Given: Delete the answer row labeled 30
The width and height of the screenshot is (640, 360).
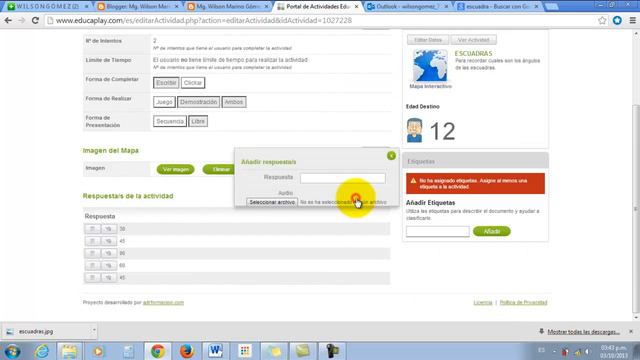Looking at the screenshot, I should (x=92, y=229).
